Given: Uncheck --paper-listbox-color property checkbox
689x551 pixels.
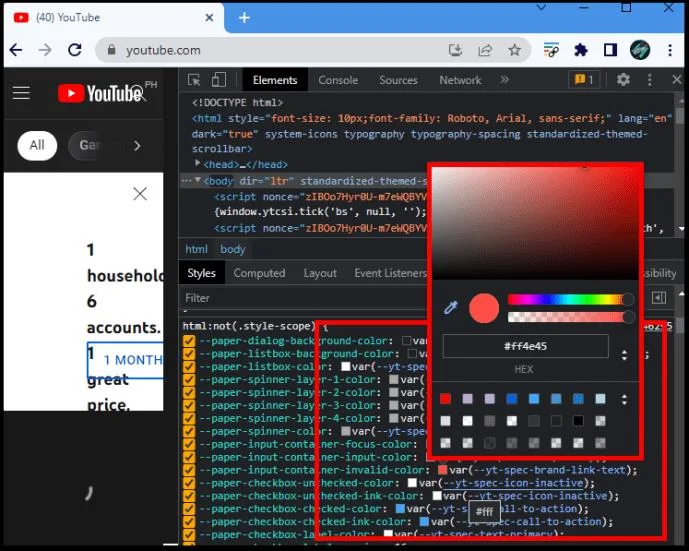Looking at the screenshot, I should pyautogui.click(x=189, y=367).
